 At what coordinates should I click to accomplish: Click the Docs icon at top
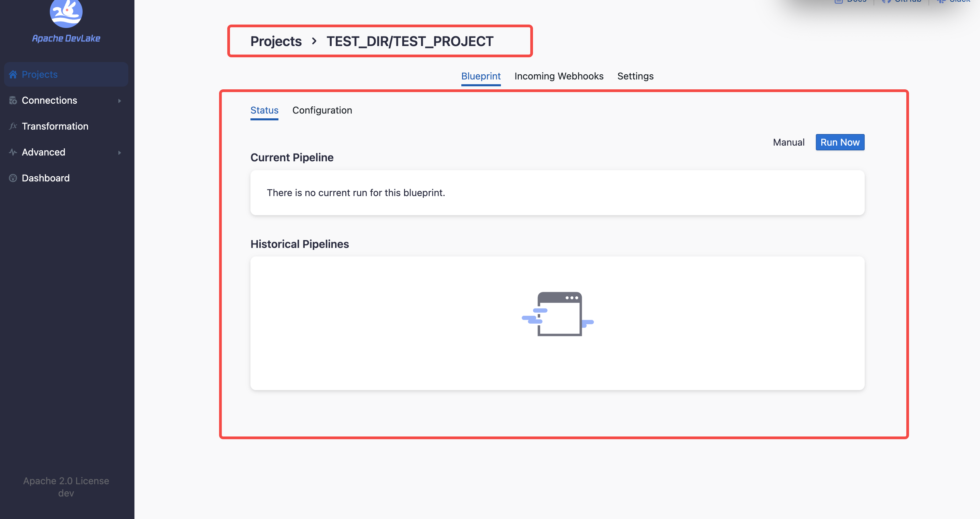pos(838,1)
